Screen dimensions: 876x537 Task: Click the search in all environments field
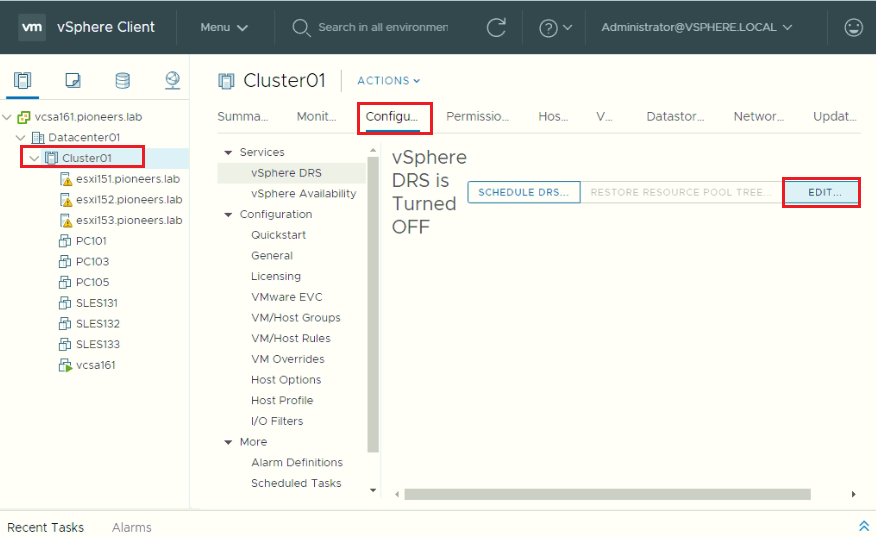pyautogui.click(x=383, y=27)
